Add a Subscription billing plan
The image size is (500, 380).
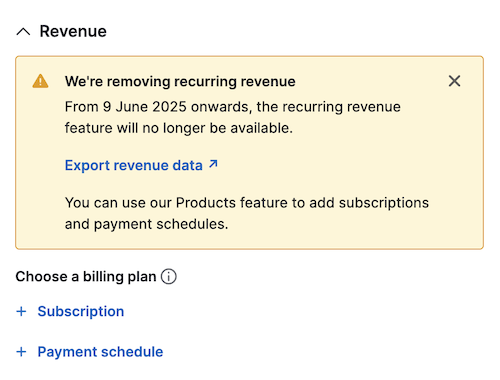[x=81, y=311]
